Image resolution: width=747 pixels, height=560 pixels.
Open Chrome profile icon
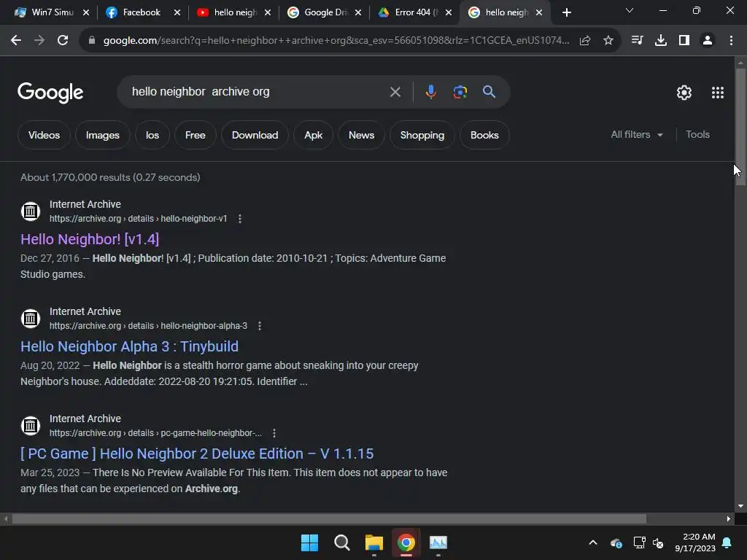[x=708, y=41]
